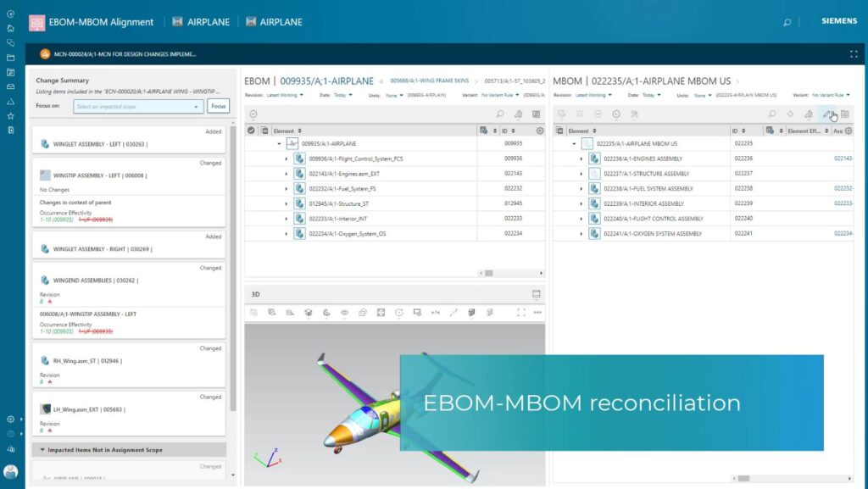Expand the 022236 ENGINES ASSEMBLY row
The height and width of the screenshot is (489, 868).
pyautogui.click(x=581, y=158)
